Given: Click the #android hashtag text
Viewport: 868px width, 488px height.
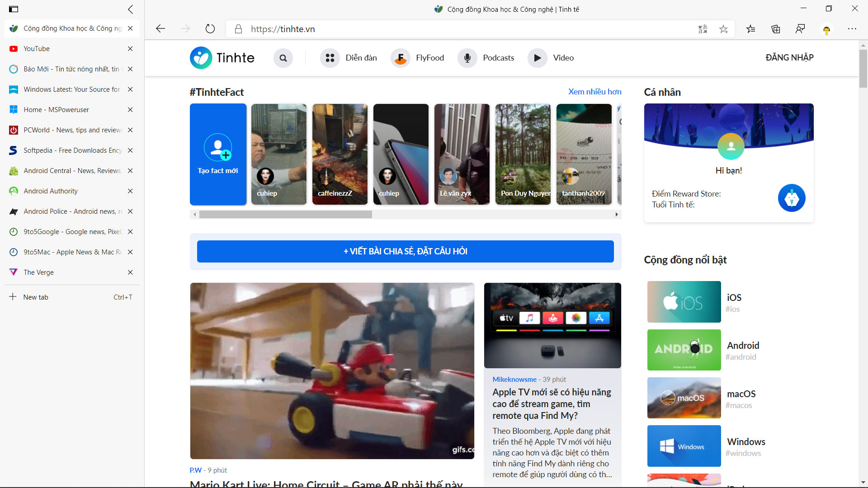Looking at the screenshot, I should pyautogui.click(x=741, y=357).
